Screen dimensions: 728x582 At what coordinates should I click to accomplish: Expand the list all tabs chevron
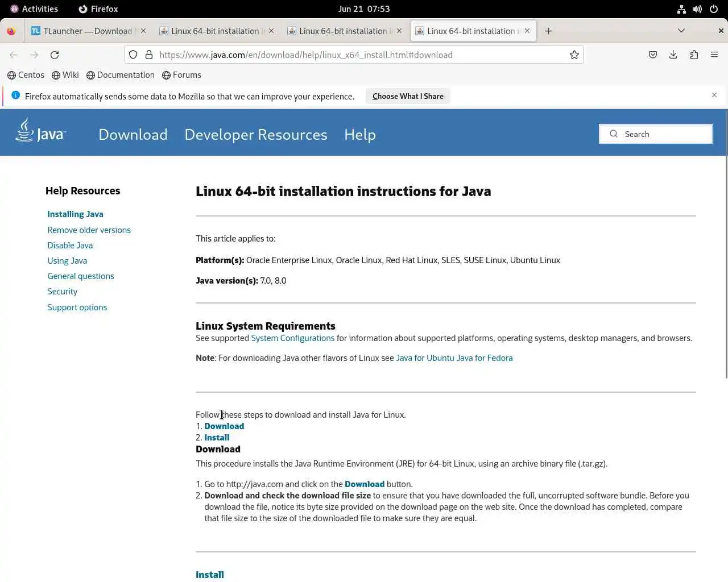(x=681, y=31)
